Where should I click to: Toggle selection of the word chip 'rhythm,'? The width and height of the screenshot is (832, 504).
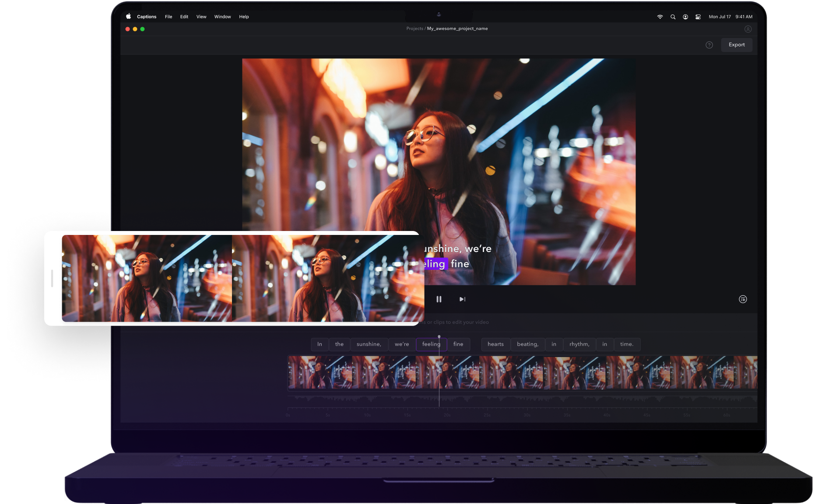579,344
